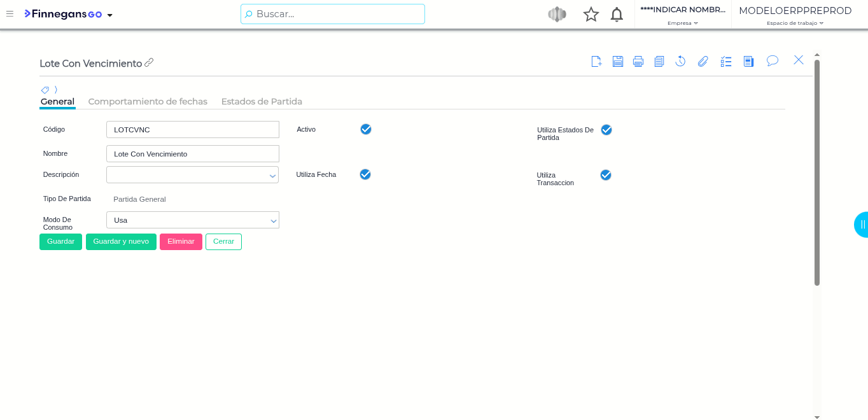
Task: Switch to Comportamiento de fechas tab
Action: [148, 101]
